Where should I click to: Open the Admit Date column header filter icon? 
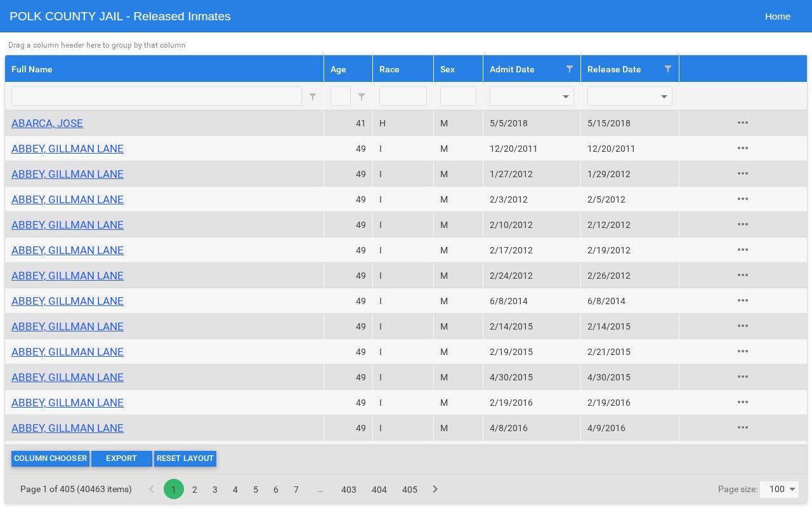pos(569,69)
